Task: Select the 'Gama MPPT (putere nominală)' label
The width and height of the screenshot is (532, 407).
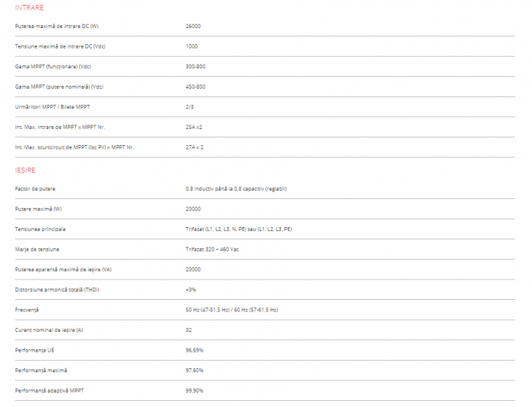Action: (x=59, y=87)
